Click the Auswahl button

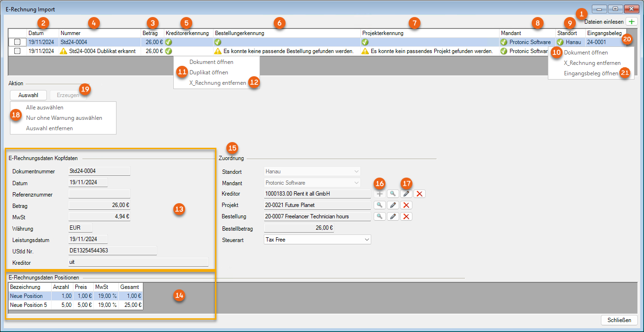click(28, 95)
